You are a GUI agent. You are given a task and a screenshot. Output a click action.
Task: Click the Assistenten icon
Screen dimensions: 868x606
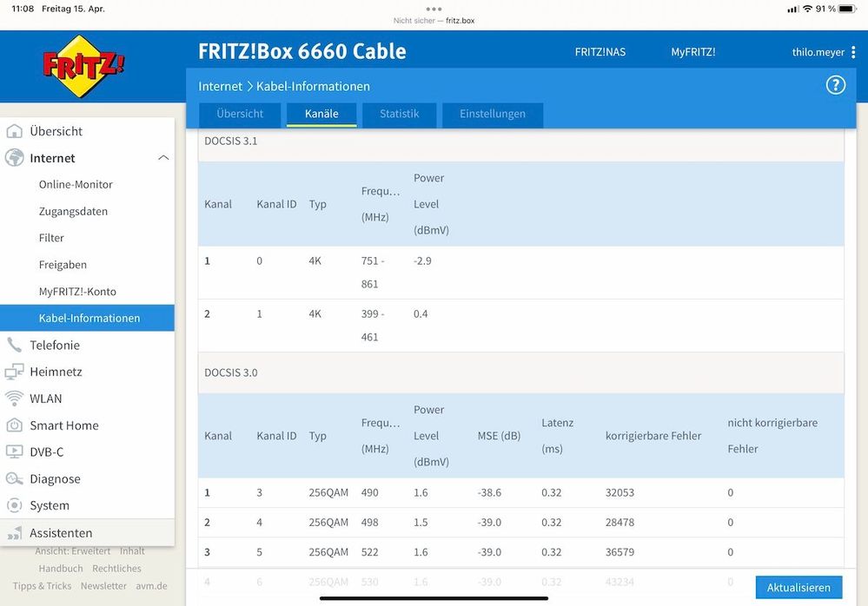(x=15, y=533)
